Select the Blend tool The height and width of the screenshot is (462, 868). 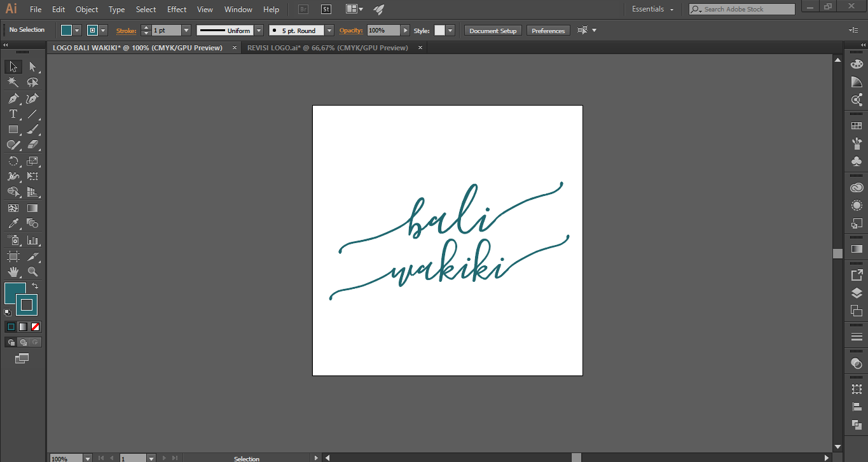[33, 223]
